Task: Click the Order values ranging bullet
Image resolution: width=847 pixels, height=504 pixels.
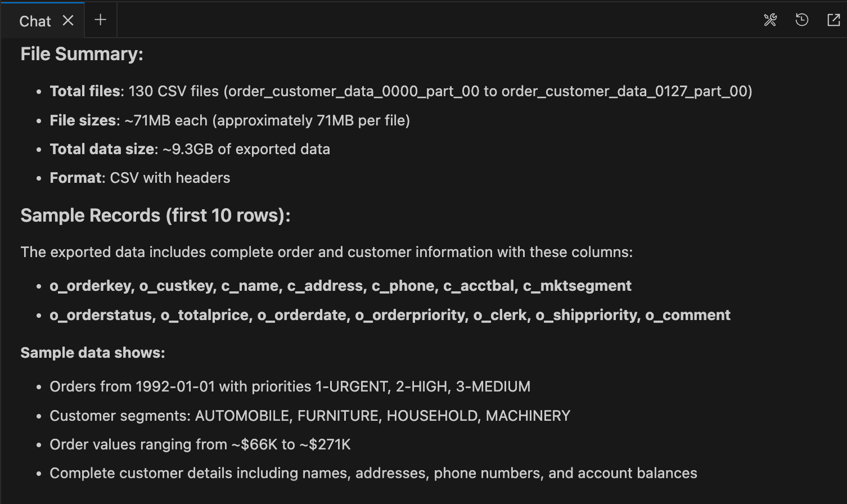Action: pos(200,444)
